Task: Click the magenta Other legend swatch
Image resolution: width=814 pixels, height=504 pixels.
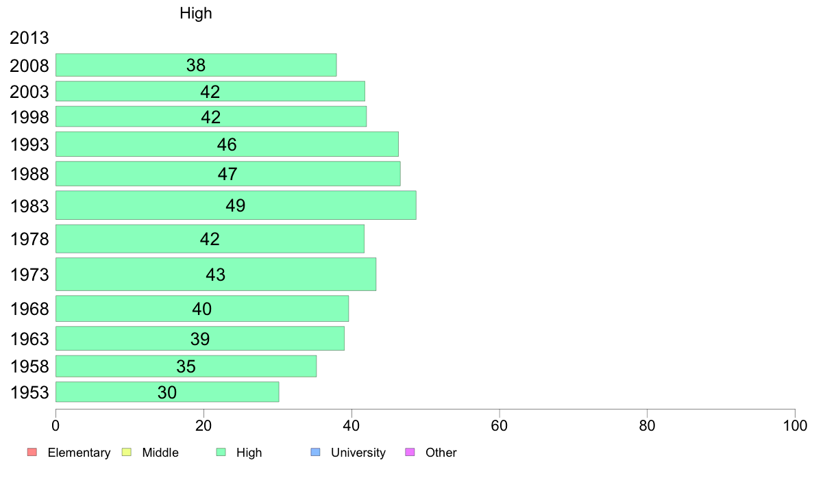Action: (x=410, y=452)
